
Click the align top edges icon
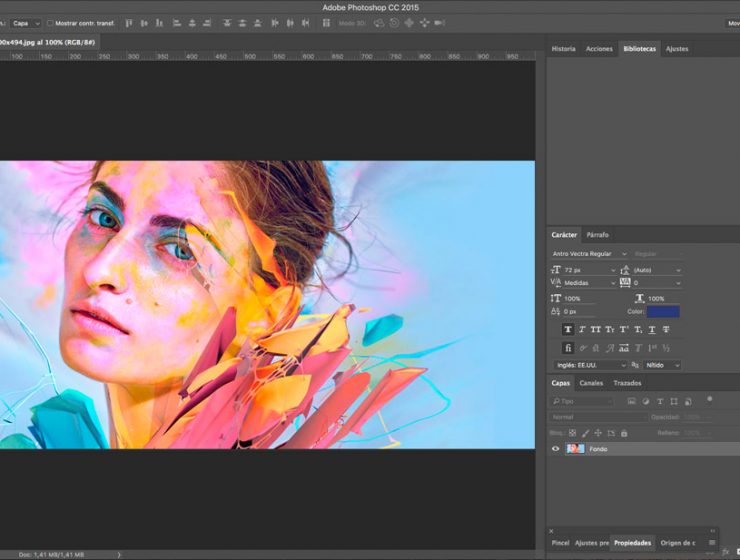click(x=129, y=23)
